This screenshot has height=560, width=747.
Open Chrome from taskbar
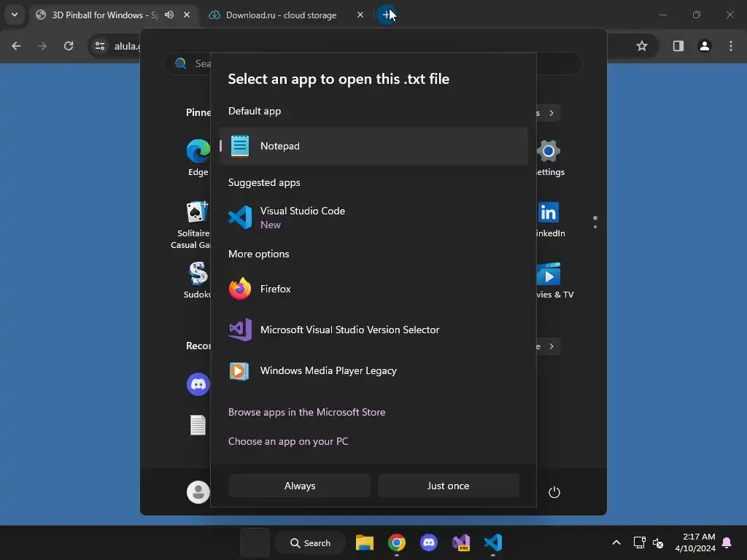396,542
